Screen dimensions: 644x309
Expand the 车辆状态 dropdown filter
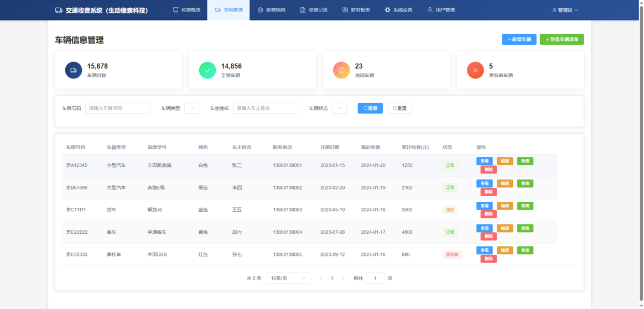[339, 108]
